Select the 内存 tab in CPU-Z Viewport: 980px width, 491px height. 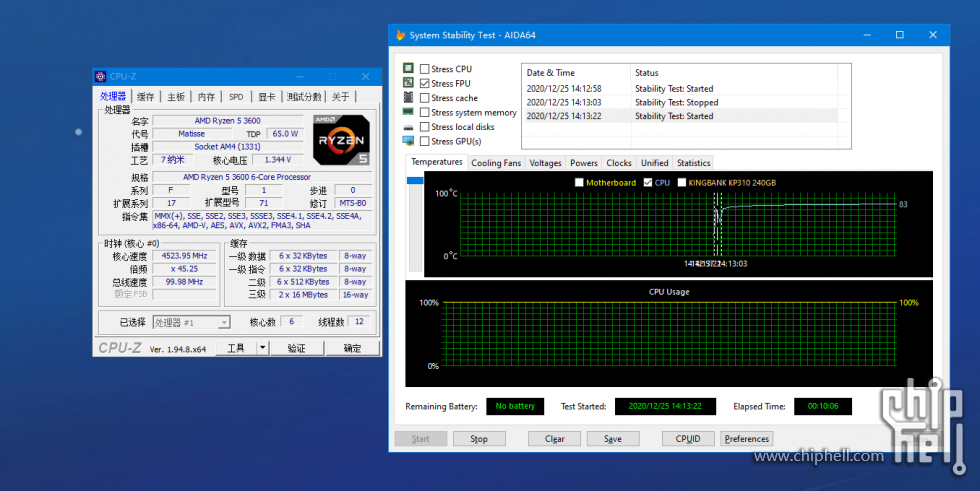coord(206,97)
